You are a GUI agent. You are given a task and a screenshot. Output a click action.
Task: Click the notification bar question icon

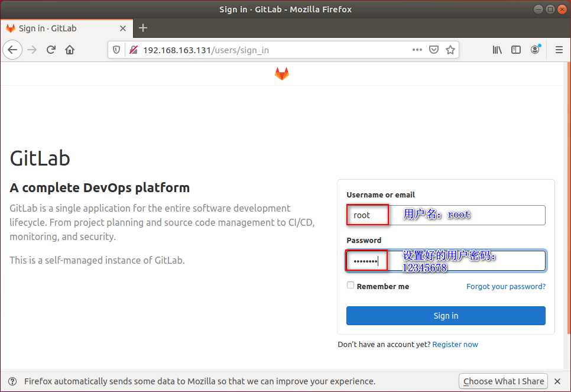pyautogui.click(x=12, y=381)
